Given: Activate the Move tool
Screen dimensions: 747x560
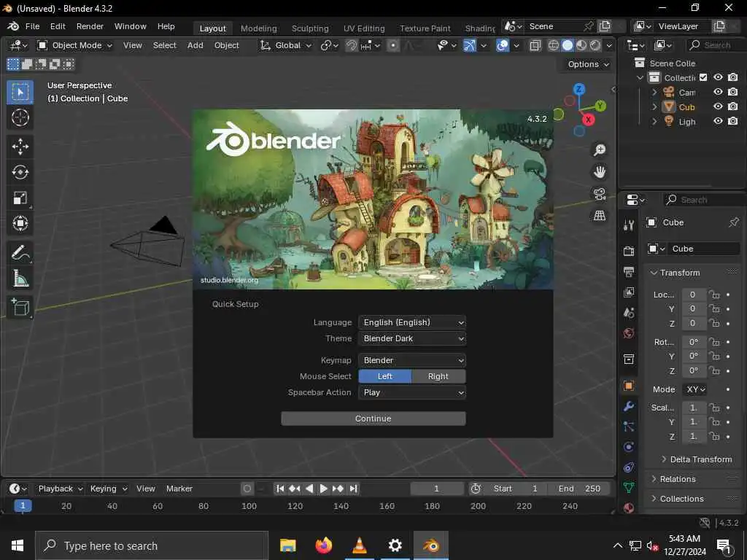Looking at the screenshot, I should pos(20,146).
